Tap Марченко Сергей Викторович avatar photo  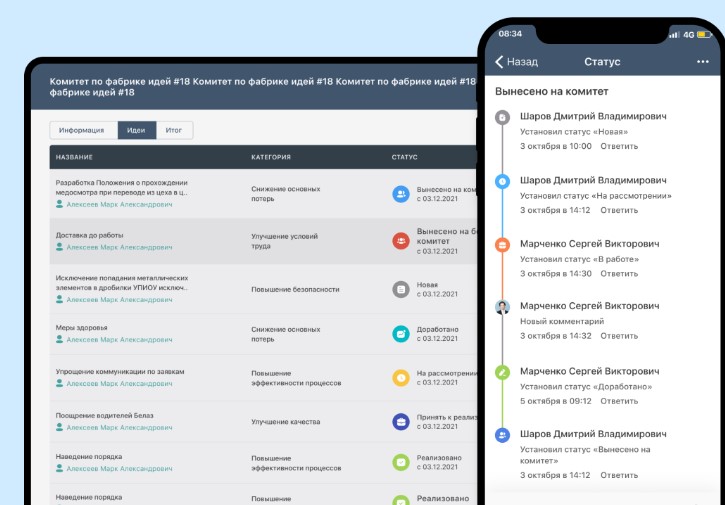(502, 307)
